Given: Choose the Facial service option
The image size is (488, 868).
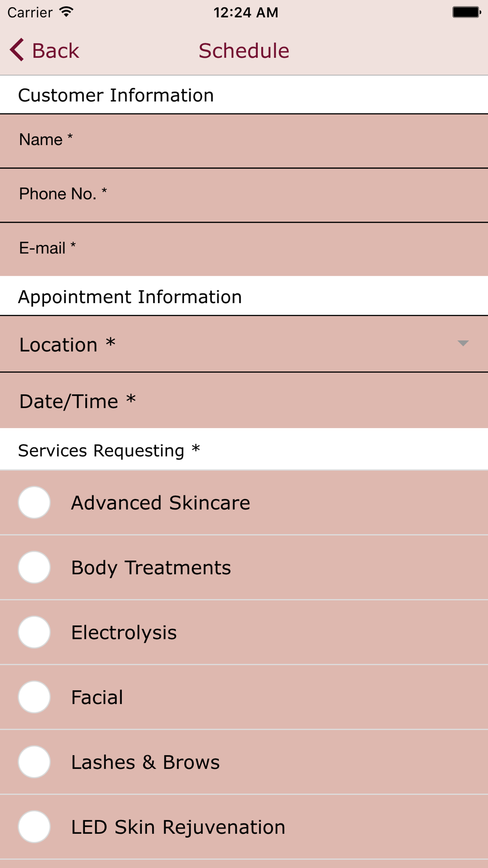Looking at the screenshot, I should tap(244, 697).
